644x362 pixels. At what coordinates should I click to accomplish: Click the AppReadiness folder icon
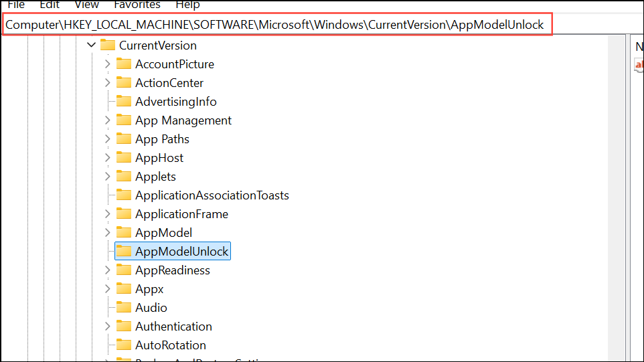[124, 270]
